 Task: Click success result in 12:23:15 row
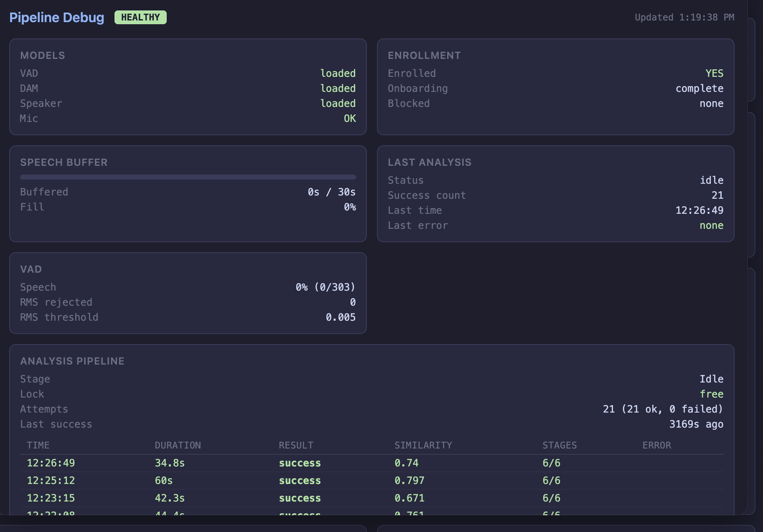(300, 498)
